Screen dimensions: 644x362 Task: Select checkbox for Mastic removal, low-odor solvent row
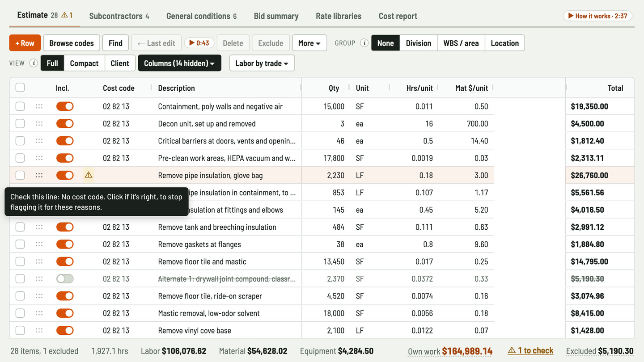20,313
